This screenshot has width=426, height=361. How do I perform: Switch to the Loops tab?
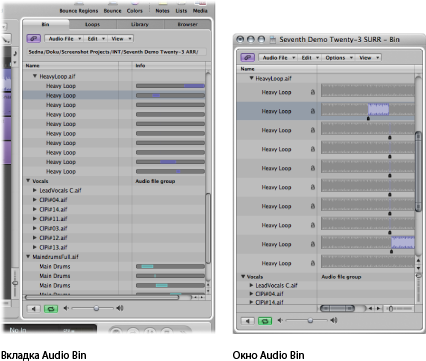[x=93, y=24]
